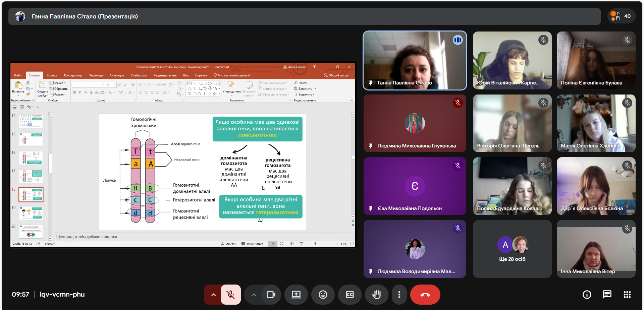644x310 pixels.
Task: Switch to Reading view icon
Action: (292, 244)
